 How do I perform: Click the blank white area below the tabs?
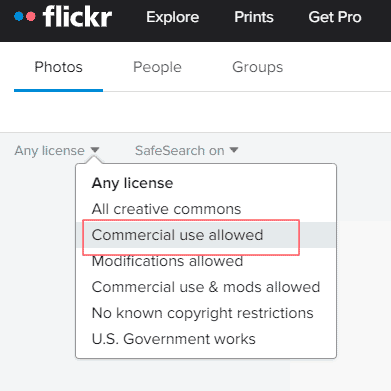coord(195,112)
